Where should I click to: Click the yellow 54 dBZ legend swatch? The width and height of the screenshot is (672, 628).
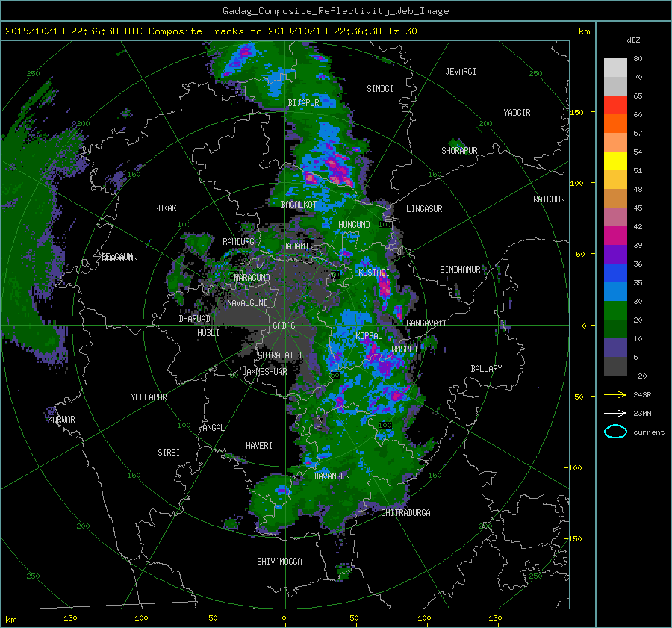[x=615, y=161]
